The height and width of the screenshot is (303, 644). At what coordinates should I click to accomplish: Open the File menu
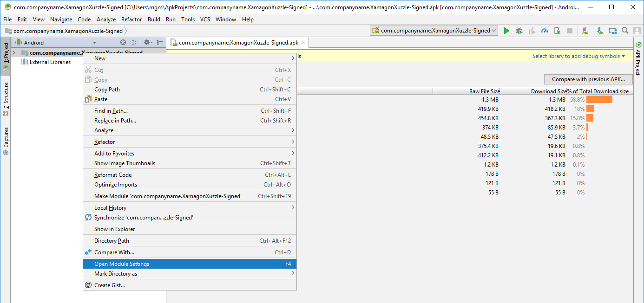(x=7, y=19)
